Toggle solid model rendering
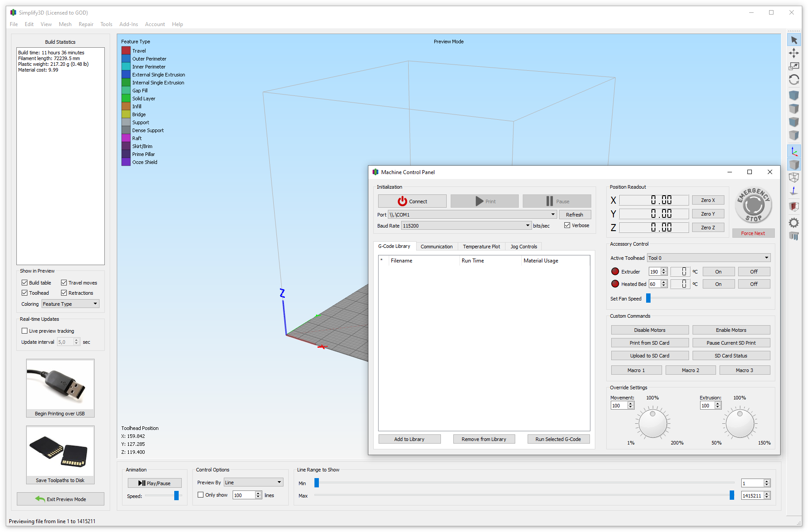Screen dimensions: 808x532 pyautogui.click(x=794, y=165)
